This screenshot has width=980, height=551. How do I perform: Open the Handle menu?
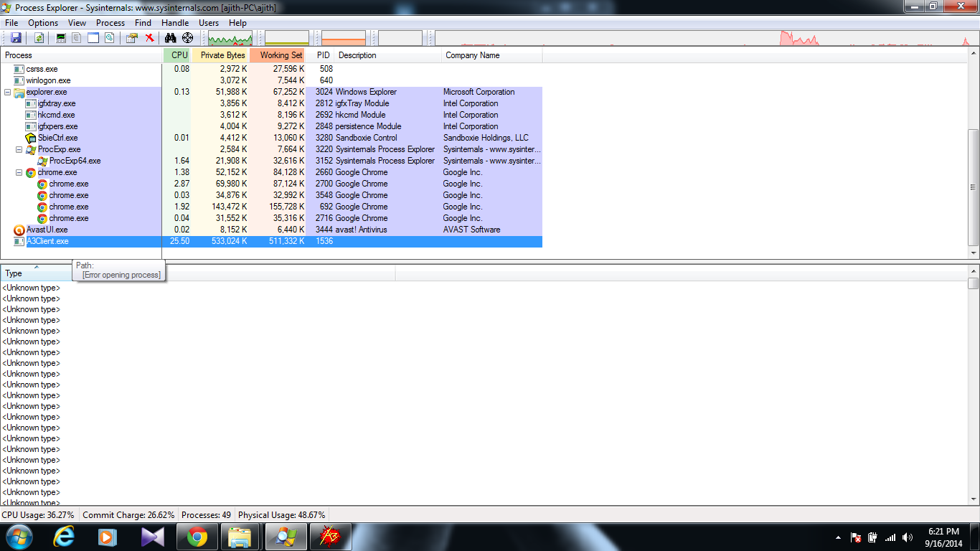tap(175, 23)
